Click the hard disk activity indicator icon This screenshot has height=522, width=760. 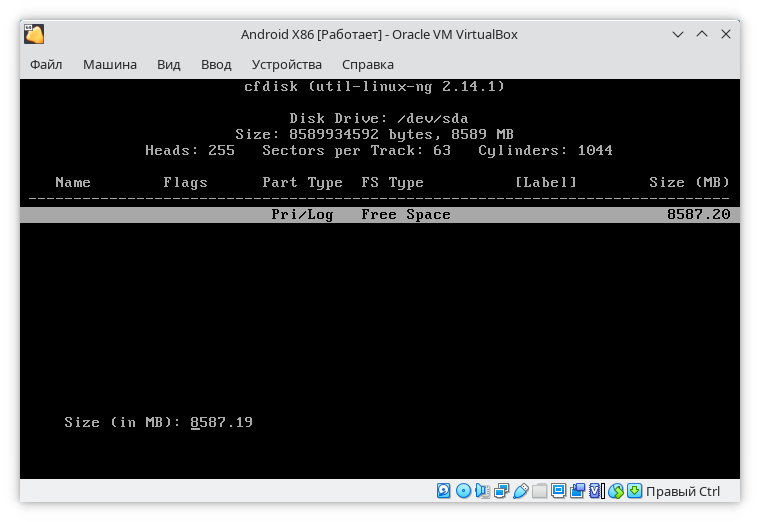click(x=445, y=491)
